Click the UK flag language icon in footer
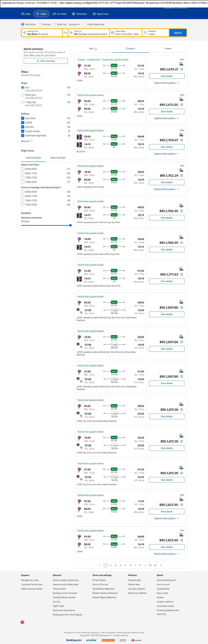The height and width of the screenshot is (644, 208). tap(23, 622)
